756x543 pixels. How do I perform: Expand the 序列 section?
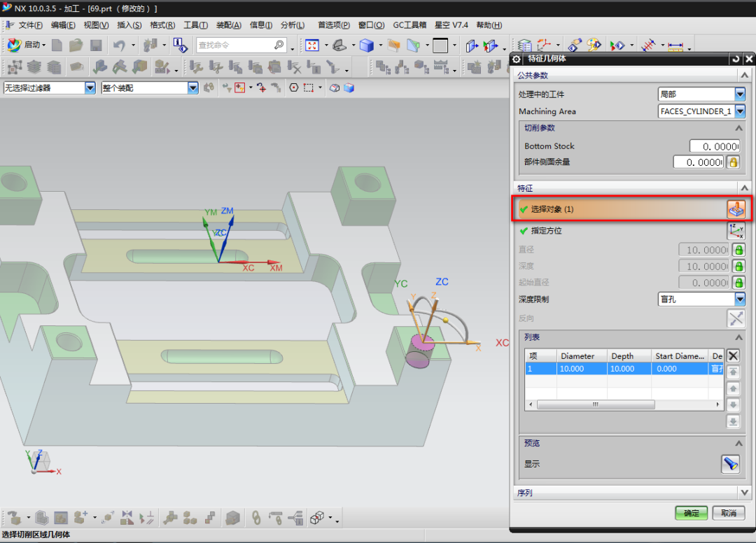click(x=743, y=493)
